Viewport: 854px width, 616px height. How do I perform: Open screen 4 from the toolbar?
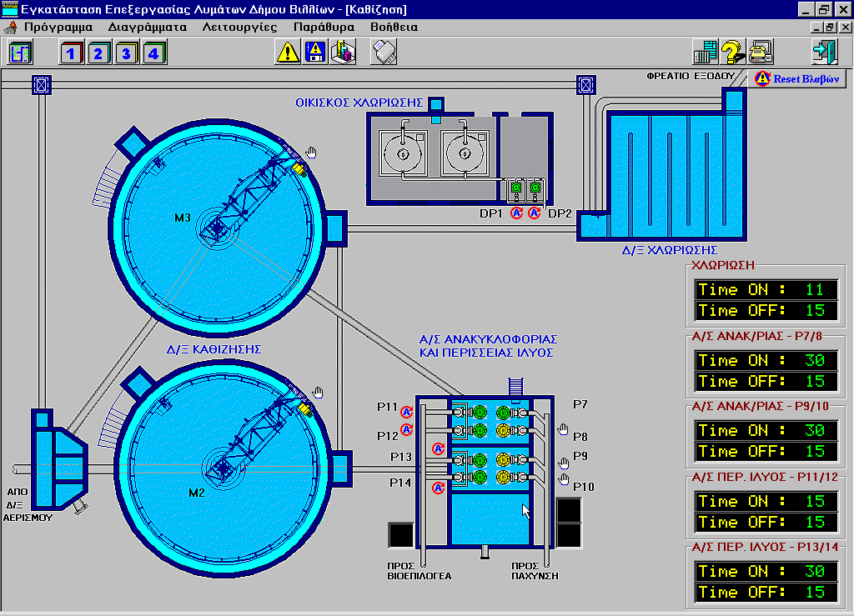pos(153,53)
